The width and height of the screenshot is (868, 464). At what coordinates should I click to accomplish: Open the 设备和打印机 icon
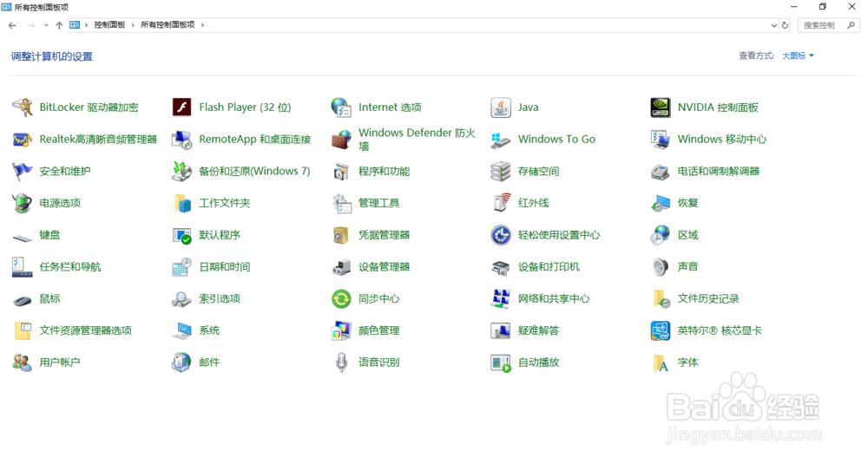501,267
